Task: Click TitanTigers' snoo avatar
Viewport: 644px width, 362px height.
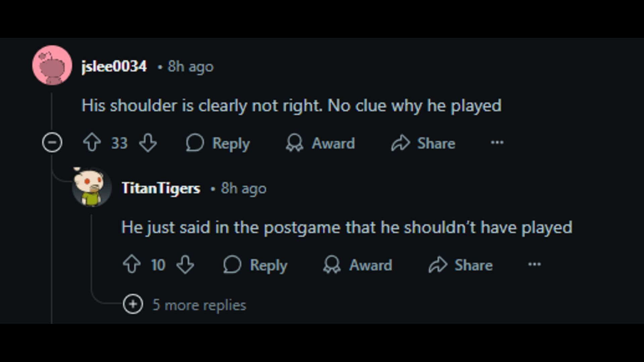Action: point(92,187)
